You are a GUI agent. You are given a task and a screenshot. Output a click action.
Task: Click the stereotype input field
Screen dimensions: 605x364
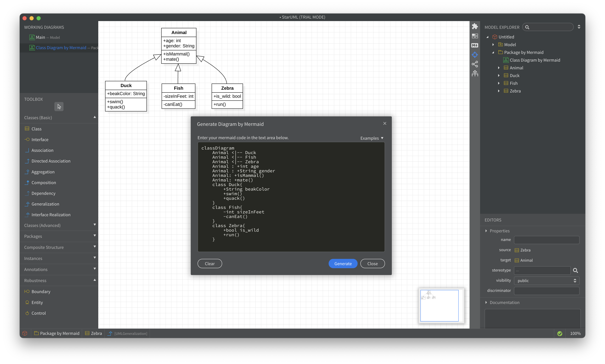click(x=542, y=271)
